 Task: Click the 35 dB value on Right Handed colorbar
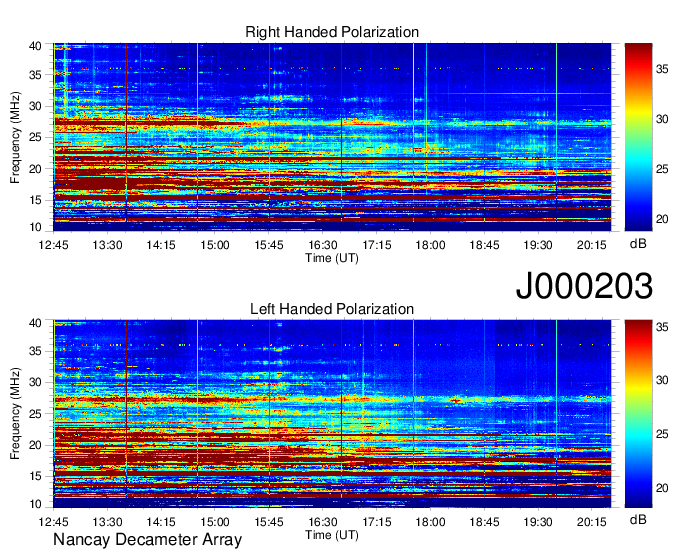(x=662, y=69)
